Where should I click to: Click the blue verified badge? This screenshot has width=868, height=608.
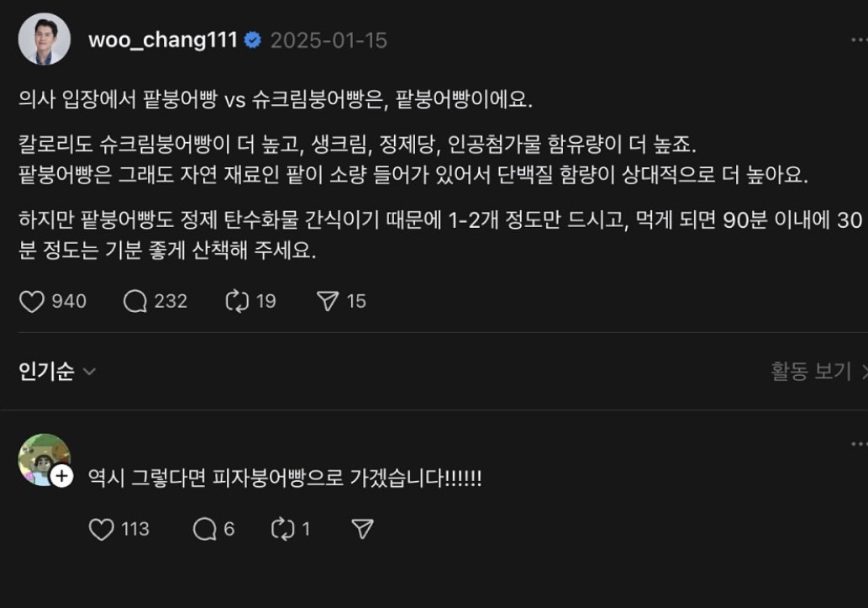[252, 40]
